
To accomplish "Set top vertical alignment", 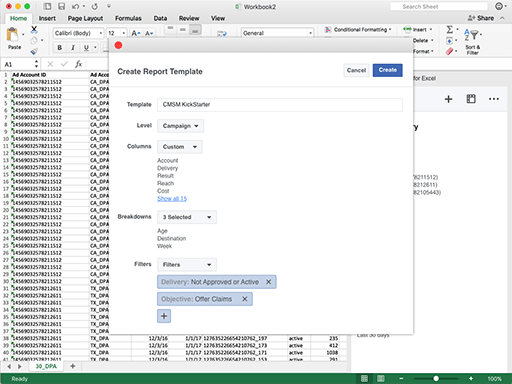I will click(x=170, y=30).
